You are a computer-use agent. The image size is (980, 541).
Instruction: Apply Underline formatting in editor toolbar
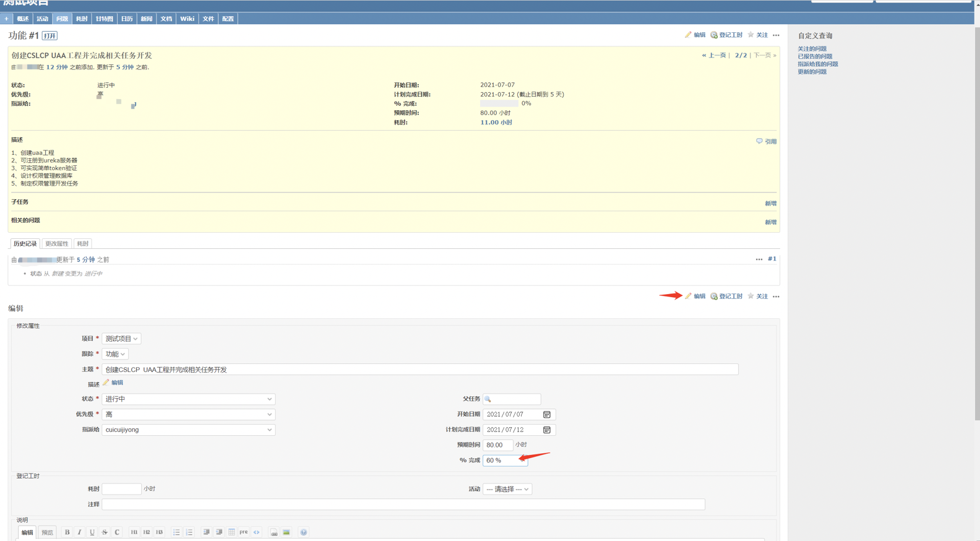[x=92, y=532]
